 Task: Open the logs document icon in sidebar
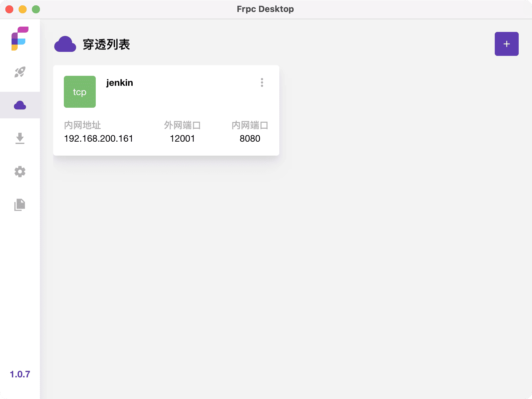20,205
